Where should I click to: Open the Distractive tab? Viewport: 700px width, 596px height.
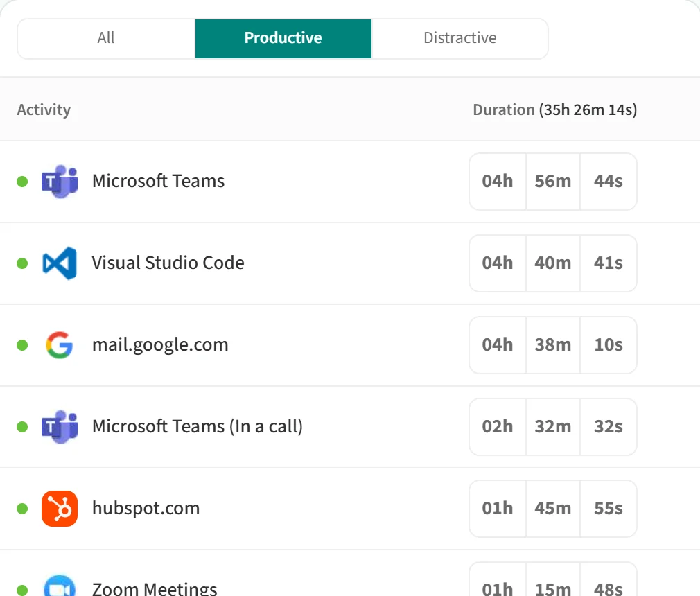(460, 38)
